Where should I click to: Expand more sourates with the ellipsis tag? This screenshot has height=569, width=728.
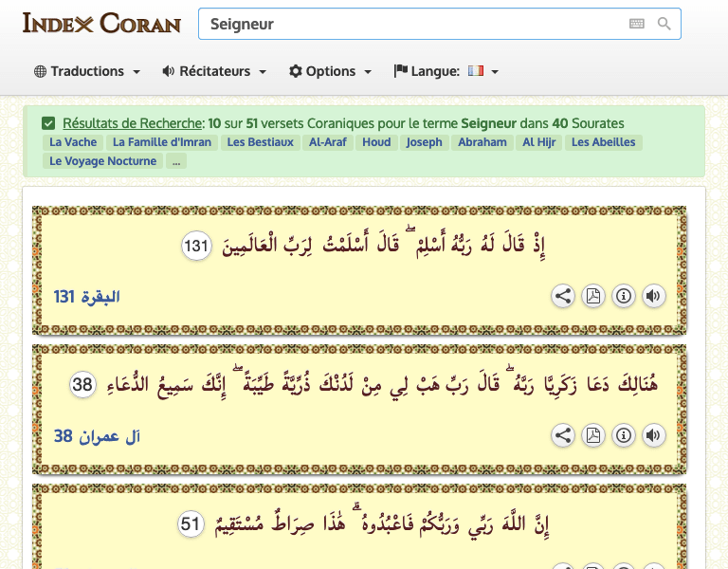[x=175, y=161]
